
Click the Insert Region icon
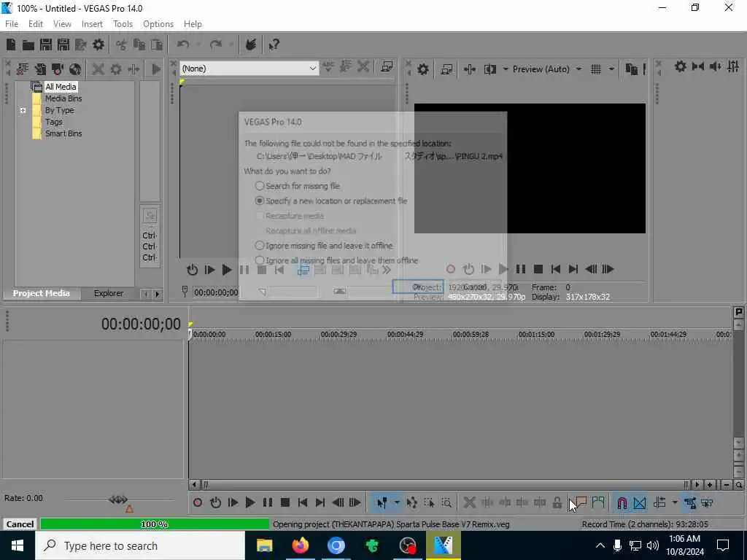click(598, 502)
